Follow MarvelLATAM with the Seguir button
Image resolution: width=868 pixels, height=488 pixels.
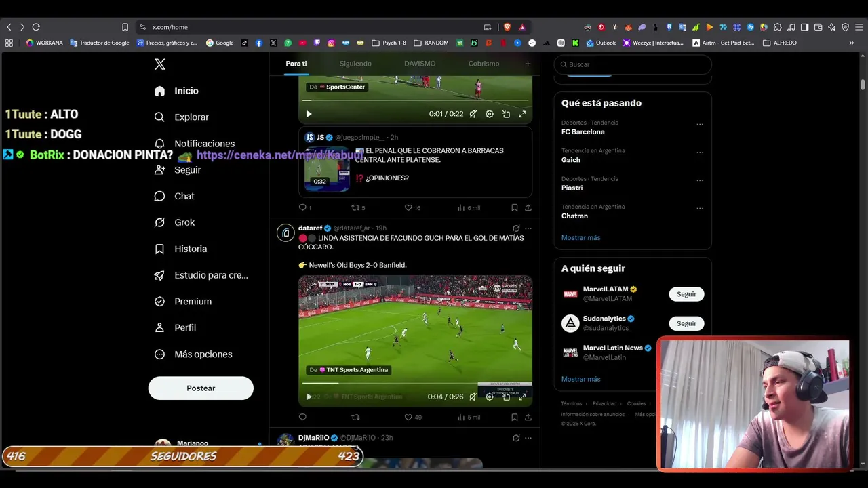coord(686,294)
